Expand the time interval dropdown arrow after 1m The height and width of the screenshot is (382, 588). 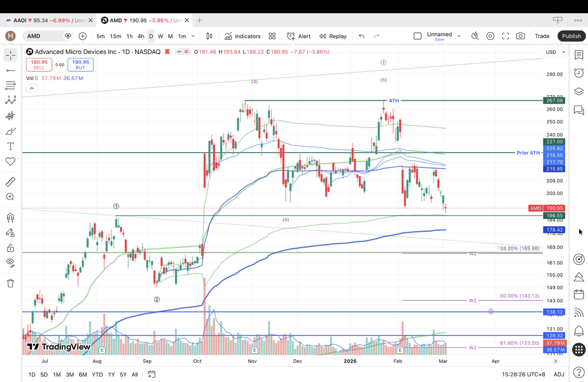pos(193,36)
